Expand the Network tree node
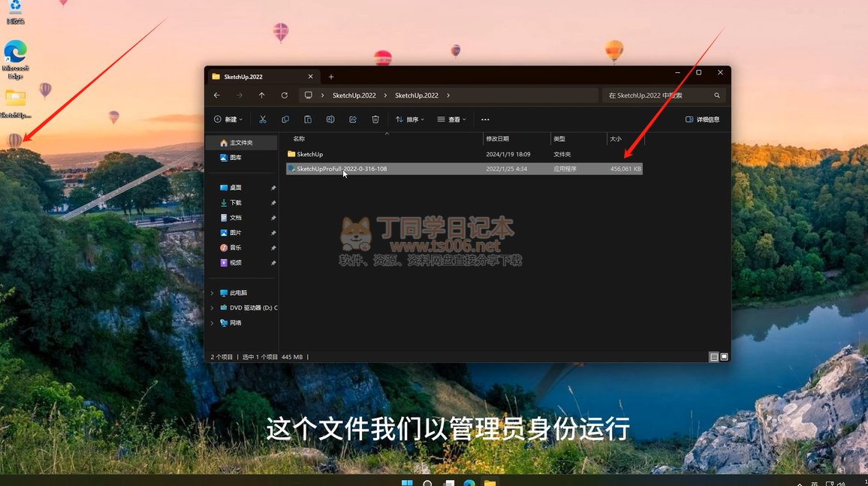868x486 pixels. coord(212,323)
